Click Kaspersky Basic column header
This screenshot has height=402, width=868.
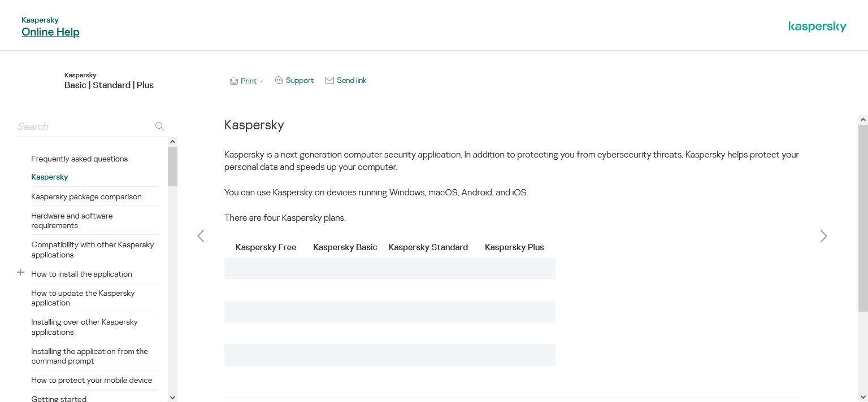point(345,247)
